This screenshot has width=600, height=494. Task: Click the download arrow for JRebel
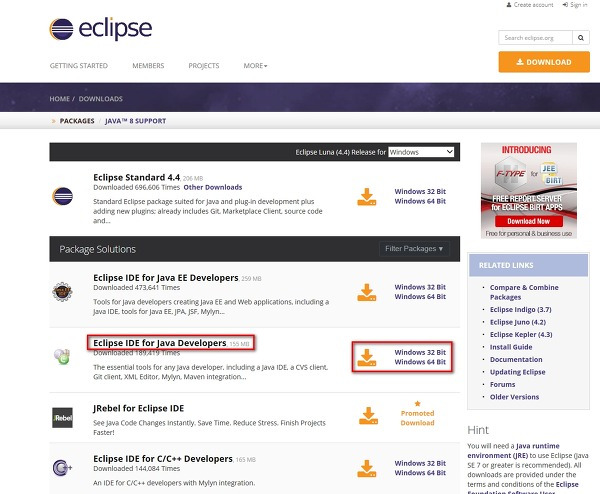pos(368,416)
